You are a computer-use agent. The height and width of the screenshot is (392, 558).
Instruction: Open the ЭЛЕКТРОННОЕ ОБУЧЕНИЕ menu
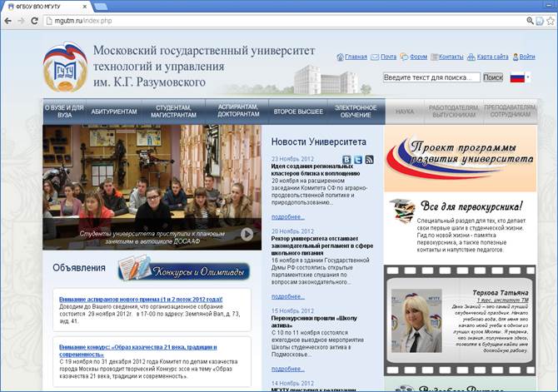(x=356, y=112)
